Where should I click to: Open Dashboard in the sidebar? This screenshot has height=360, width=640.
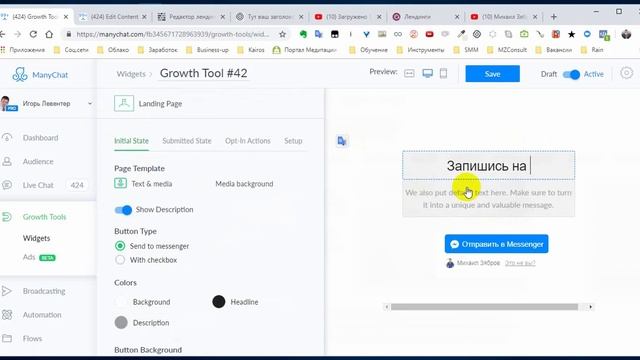(40, 138)
